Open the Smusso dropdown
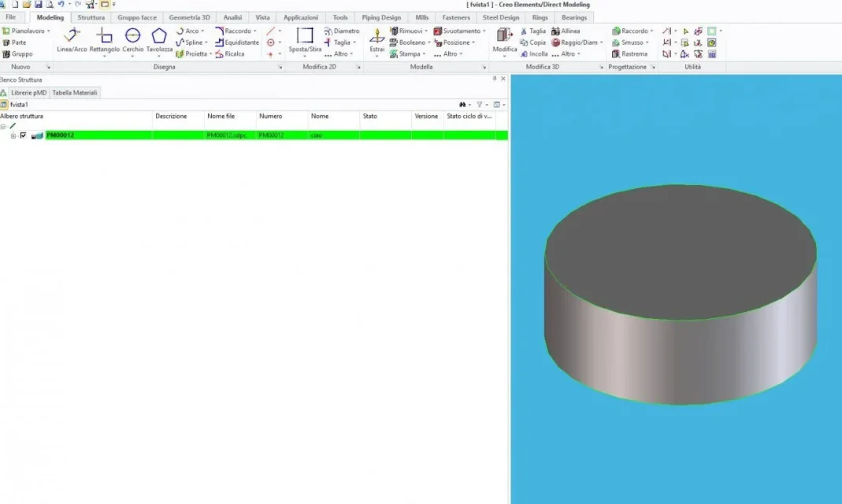 [x=647, y=43]
